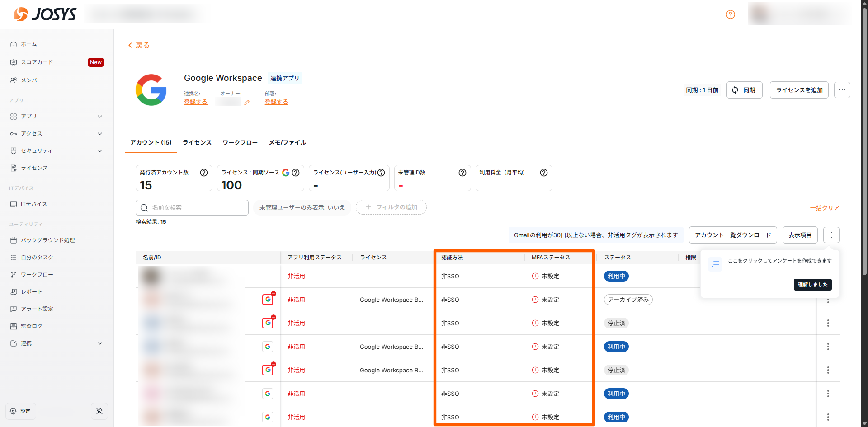The image size is (868, 427).
Task: Dismiss the tooltip with 理解しました button
Action: pos(812,285)
